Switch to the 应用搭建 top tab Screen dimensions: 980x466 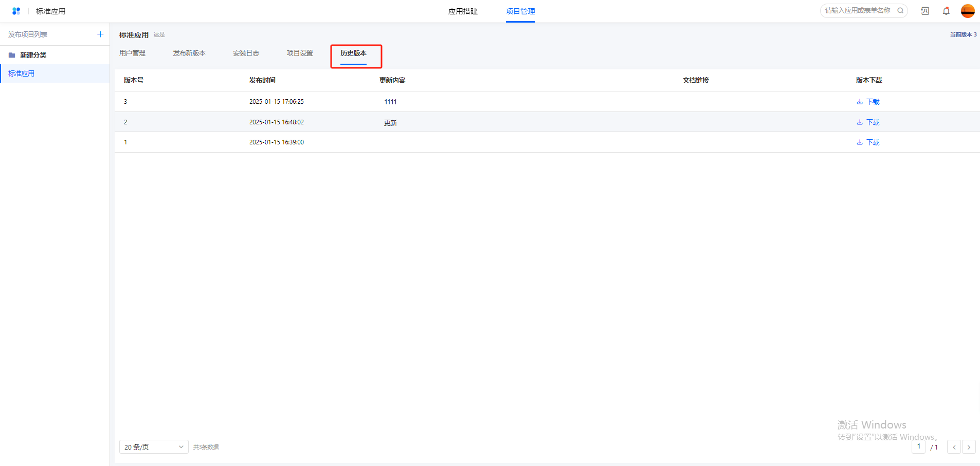[463, 11]
